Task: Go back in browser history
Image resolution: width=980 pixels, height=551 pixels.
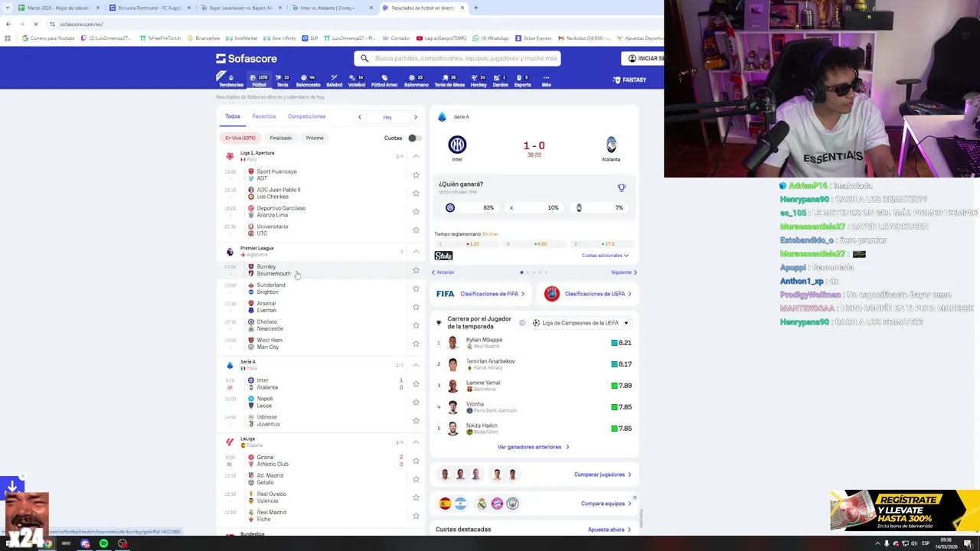Action: [x=8, y=24]
